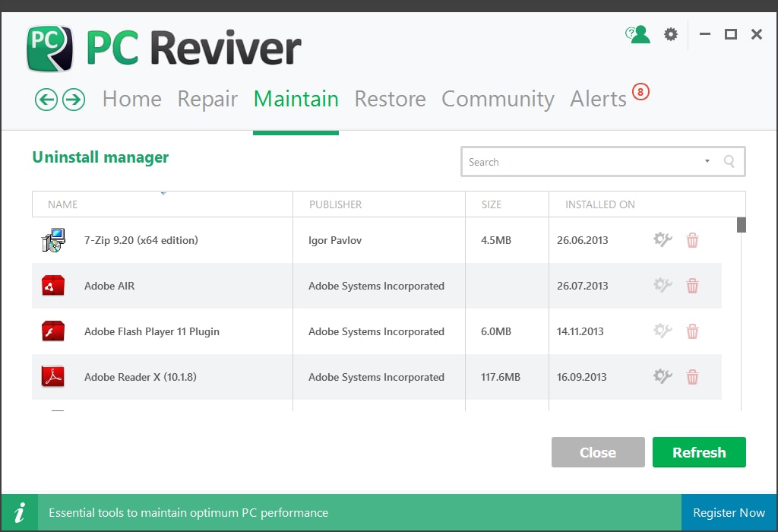The height and width of the screenshot is (532, 778).
Task: Select the Adobe Reader X (10.1.8) name
Action: 141,377
